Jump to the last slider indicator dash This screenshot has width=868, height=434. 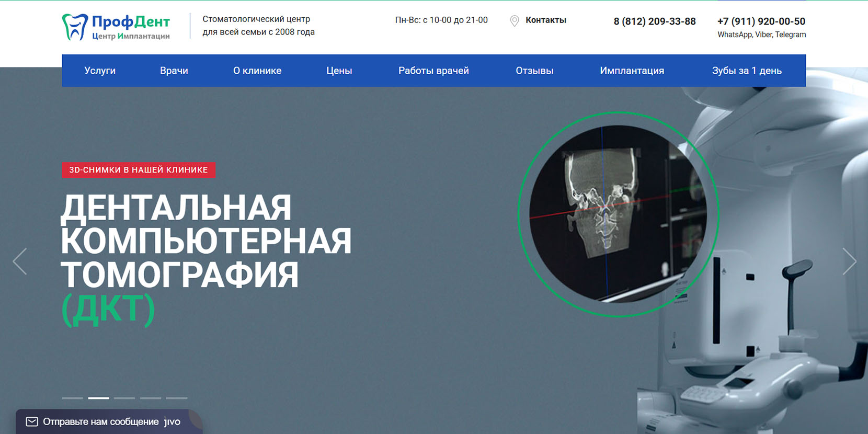(x=177, y=398)
